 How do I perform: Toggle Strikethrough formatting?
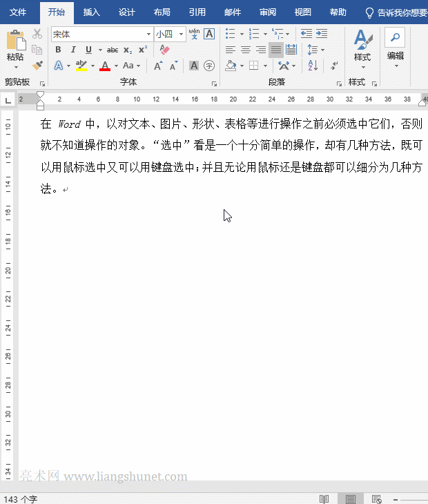pos(112,50)
